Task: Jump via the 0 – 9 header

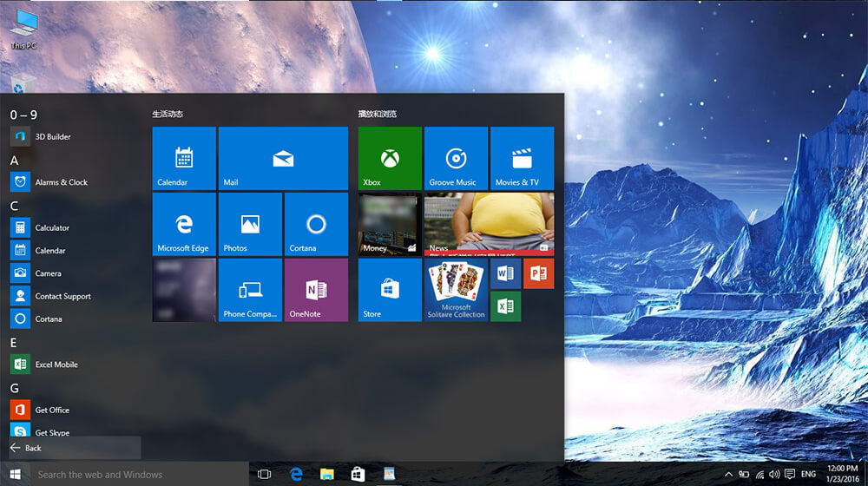Action: pyautogui.click(x=23, y=115)
